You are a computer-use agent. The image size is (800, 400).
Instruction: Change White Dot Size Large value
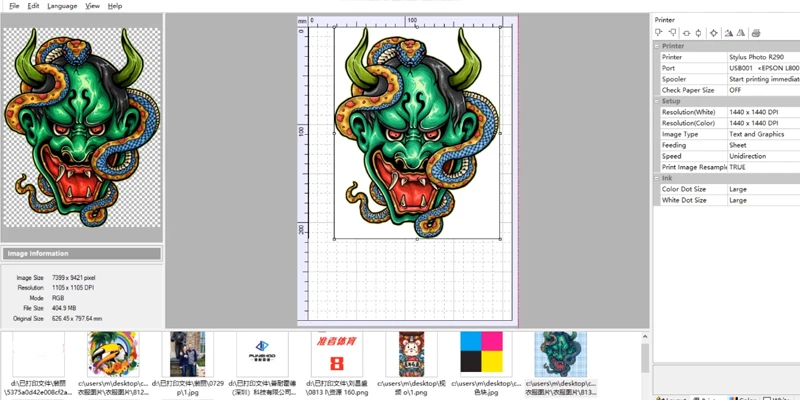tap(764, 200)
